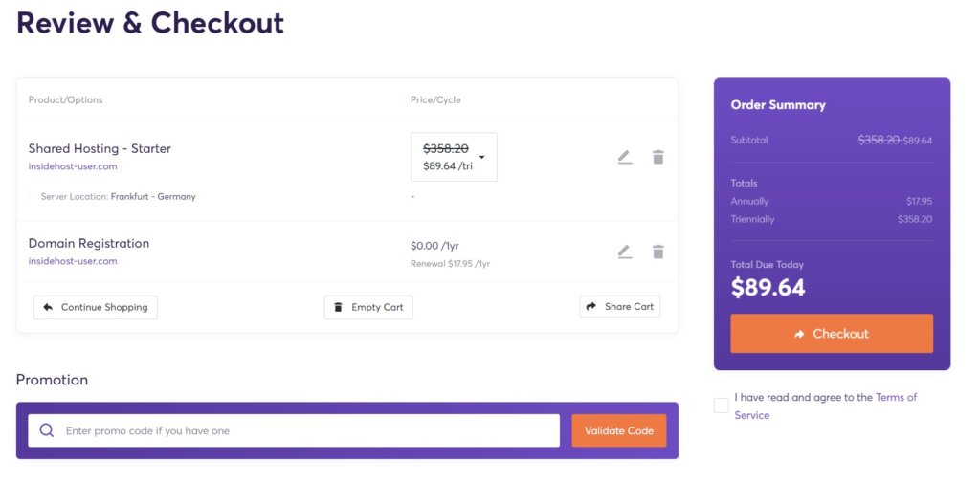This screenshot has width=980, height=483.
Task: Delete Shared Hosting - Starter from cart
Action: click(x=657, y=157)
